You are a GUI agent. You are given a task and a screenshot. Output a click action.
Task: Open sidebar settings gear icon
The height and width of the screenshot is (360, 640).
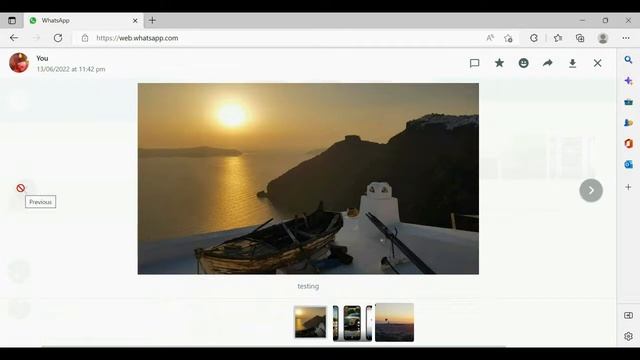[629, 336]
